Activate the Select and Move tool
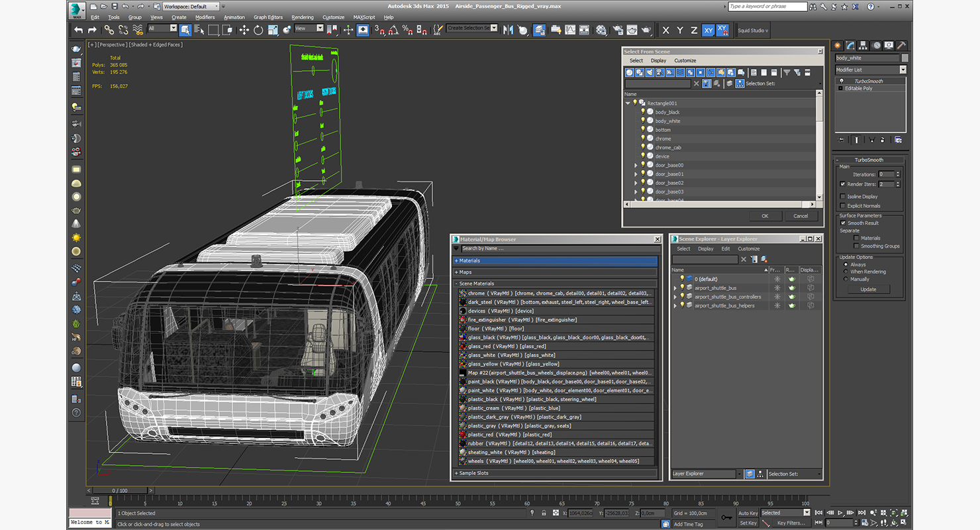Image resolution: width=980 pixels, height=530 pixels. (244, 30)
